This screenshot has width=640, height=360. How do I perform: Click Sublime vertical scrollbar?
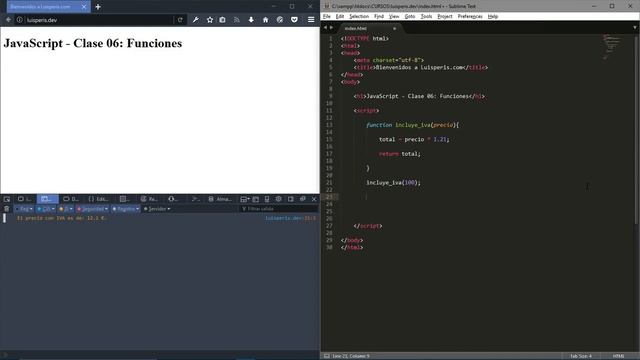636,130
